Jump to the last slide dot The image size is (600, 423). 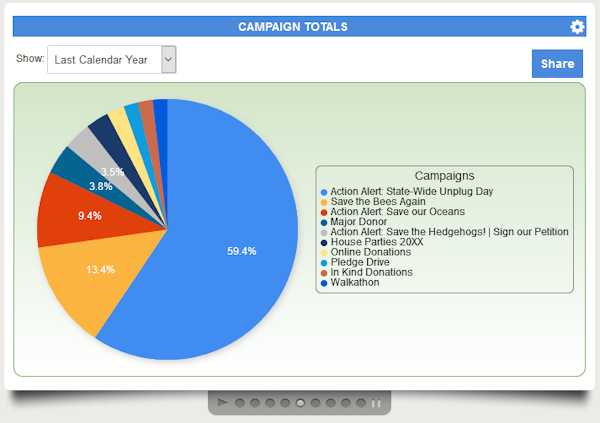(x=361, y=403)
